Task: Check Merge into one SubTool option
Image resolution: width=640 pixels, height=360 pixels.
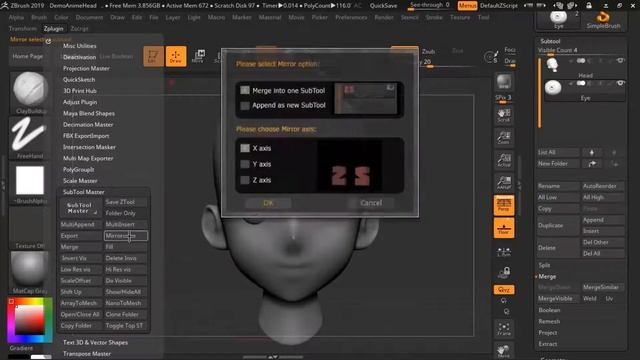Action: (245, 91)
